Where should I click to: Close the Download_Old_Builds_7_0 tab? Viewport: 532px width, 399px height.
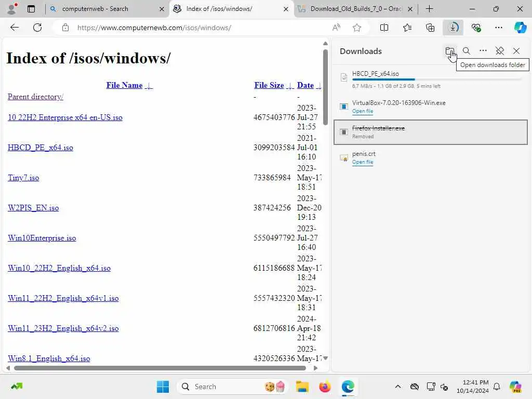(410, 9)
